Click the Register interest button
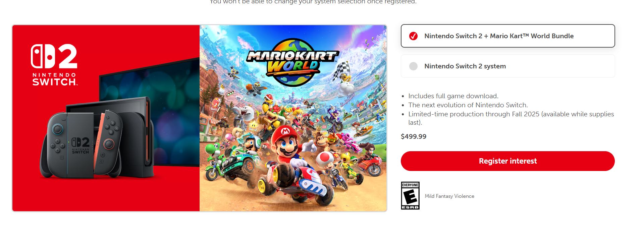 click(x=508, y=161)
